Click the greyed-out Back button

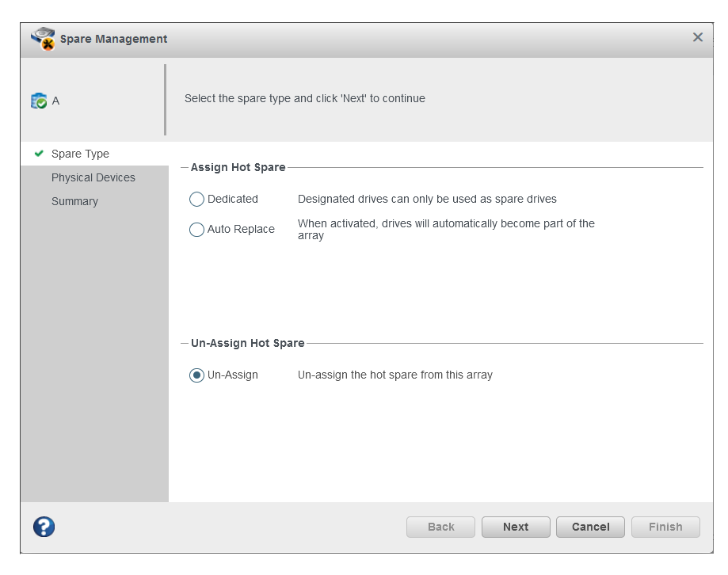pos(440,527)
